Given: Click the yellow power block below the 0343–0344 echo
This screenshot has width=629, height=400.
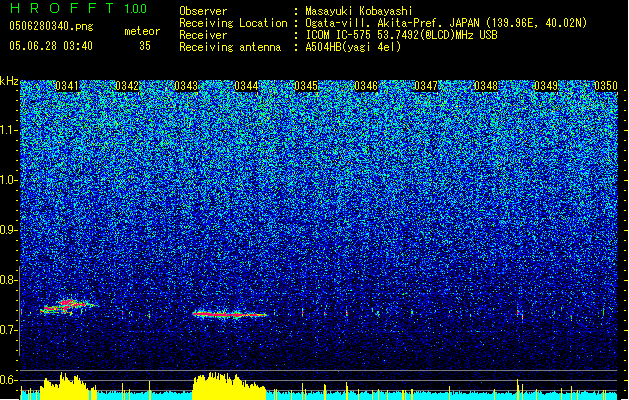Looking at the screenshot, I should click(x=229, y=386).
